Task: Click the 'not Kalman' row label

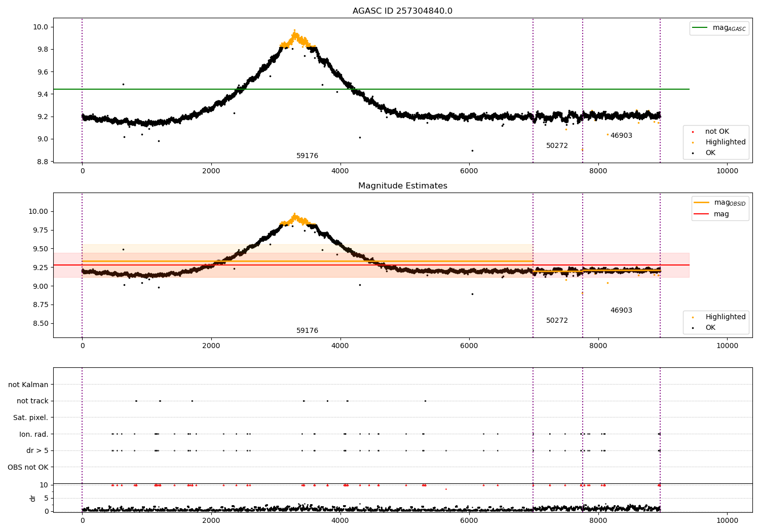Action: [x=28, y=385]
